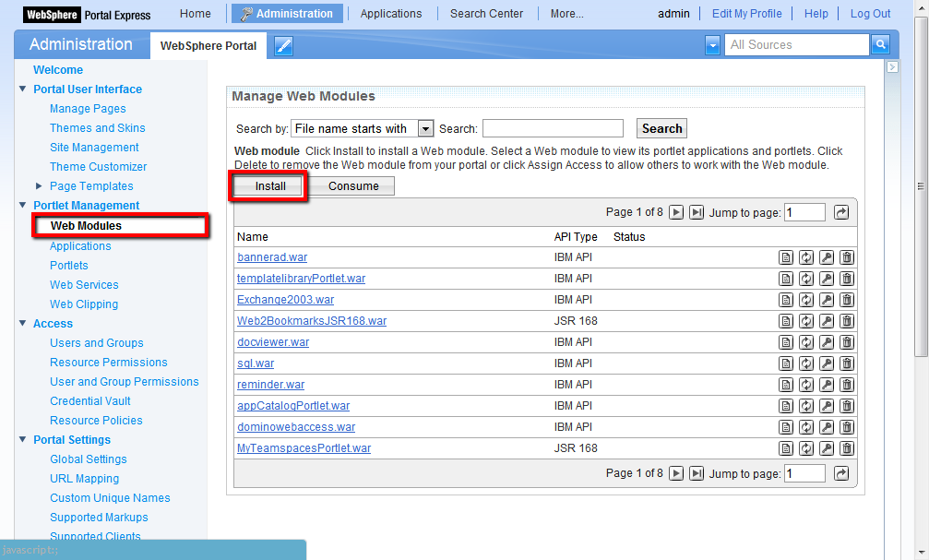Delete the bannerad.war web module

tap(847, 257)
